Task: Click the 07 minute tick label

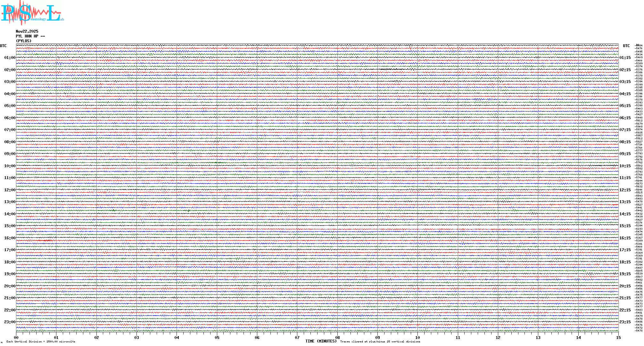Action: click(297, 337)
